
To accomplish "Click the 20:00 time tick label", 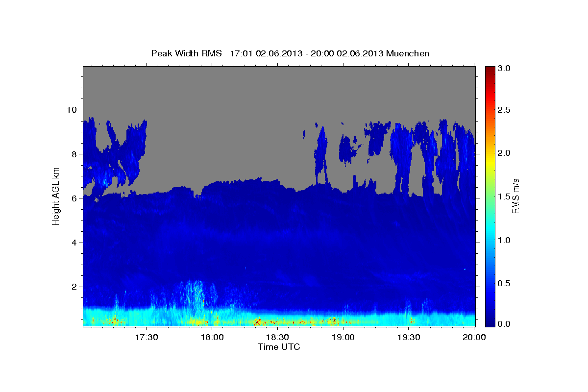I will (474, 338).
